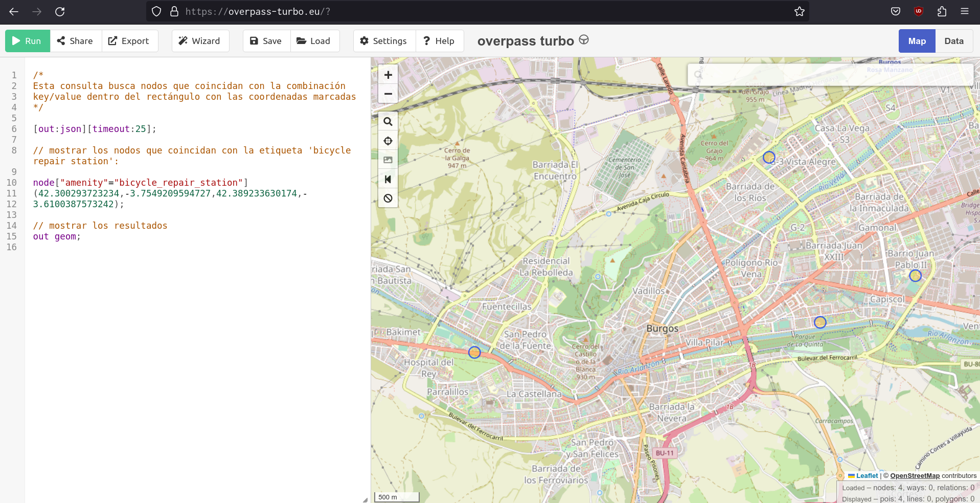980x503 pixels.
Task: Select bbox manually map control
Action: tap(388, 160)
